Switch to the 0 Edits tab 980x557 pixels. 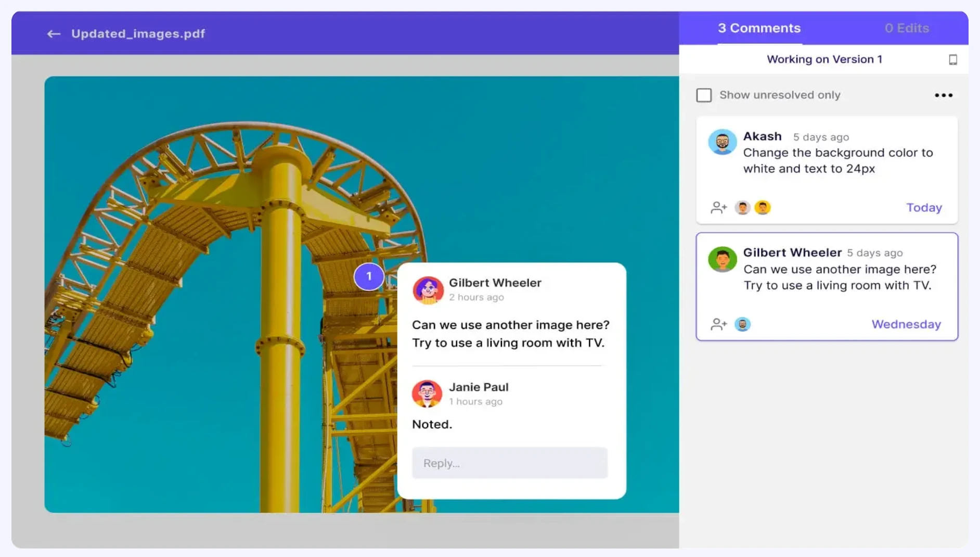(x=907, y=28)
